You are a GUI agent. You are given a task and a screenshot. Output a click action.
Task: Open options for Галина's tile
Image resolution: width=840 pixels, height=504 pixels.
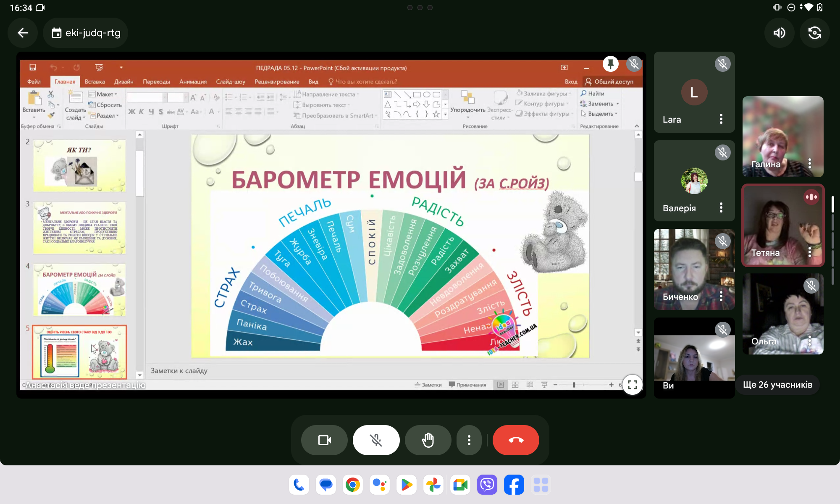coord(809,163)
